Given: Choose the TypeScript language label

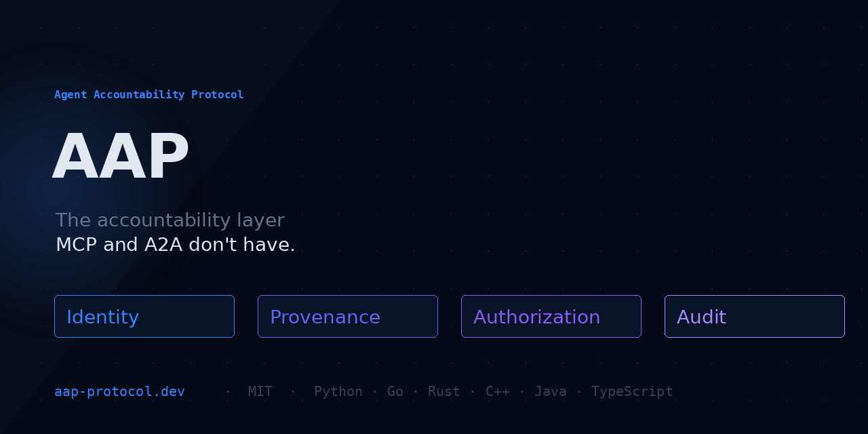Looking at the screenshot, I should click(632, 391).
